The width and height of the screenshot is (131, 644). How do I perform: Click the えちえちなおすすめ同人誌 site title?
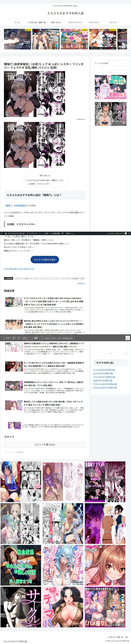65,13
